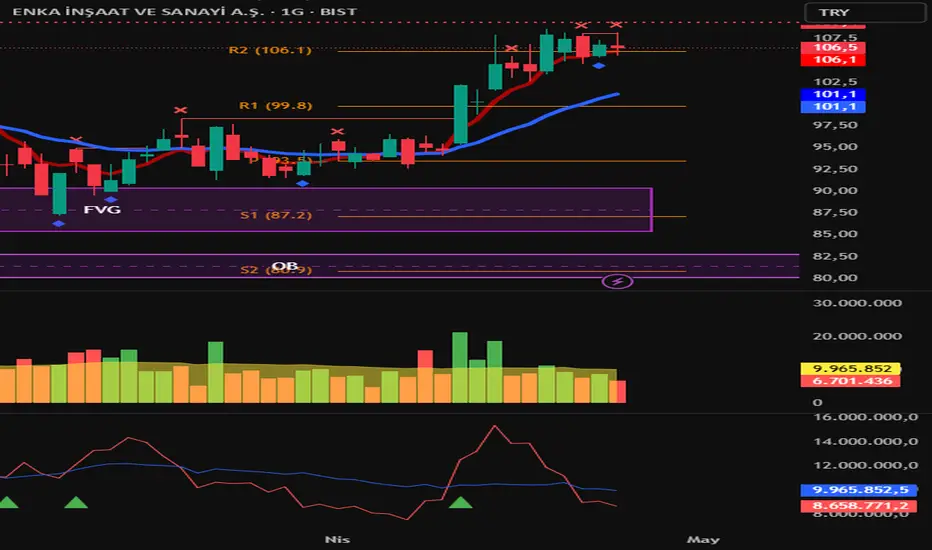The height and width of the screenshot is (550, 932).
Task: Click the blue 9.965.852,5 indicator tag
Action: click(x=858, y=490)
